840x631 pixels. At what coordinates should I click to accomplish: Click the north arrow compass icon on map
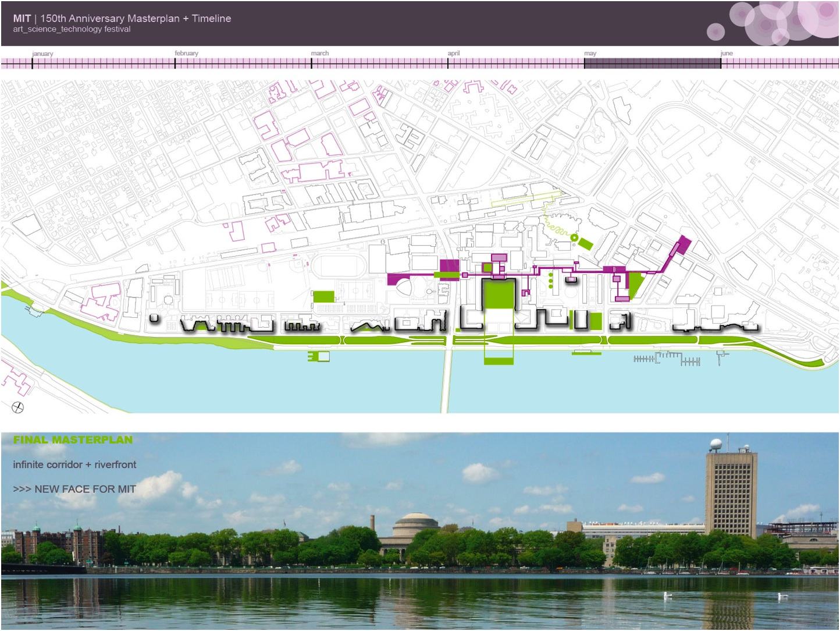19,407
